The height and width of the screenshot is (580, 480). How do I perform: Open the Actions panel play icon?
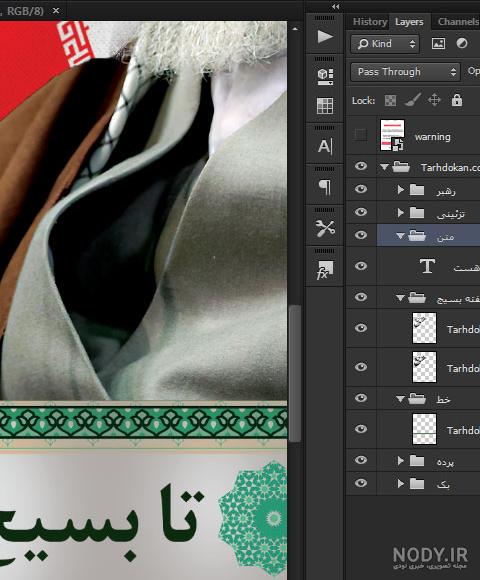pos(325,37)
